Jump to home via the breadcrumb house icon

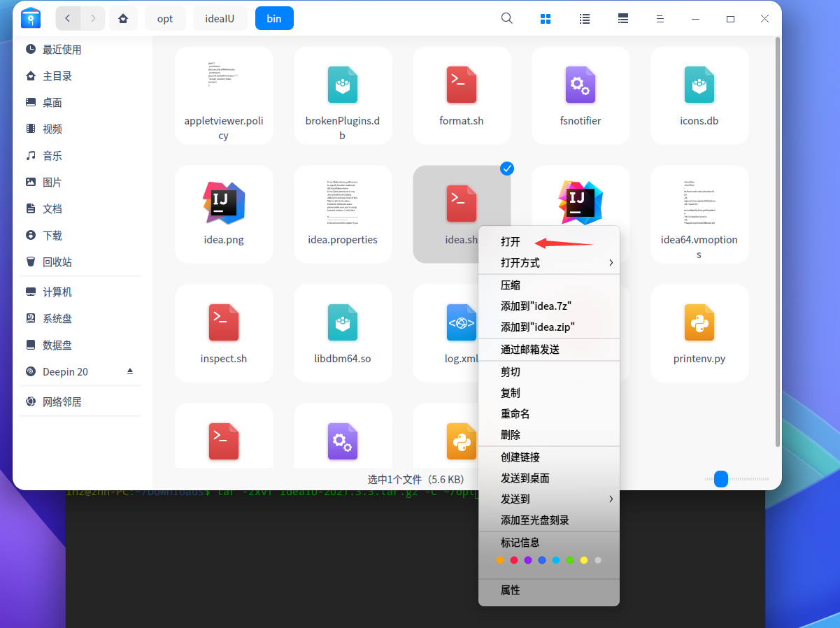[x=123, y=18]
